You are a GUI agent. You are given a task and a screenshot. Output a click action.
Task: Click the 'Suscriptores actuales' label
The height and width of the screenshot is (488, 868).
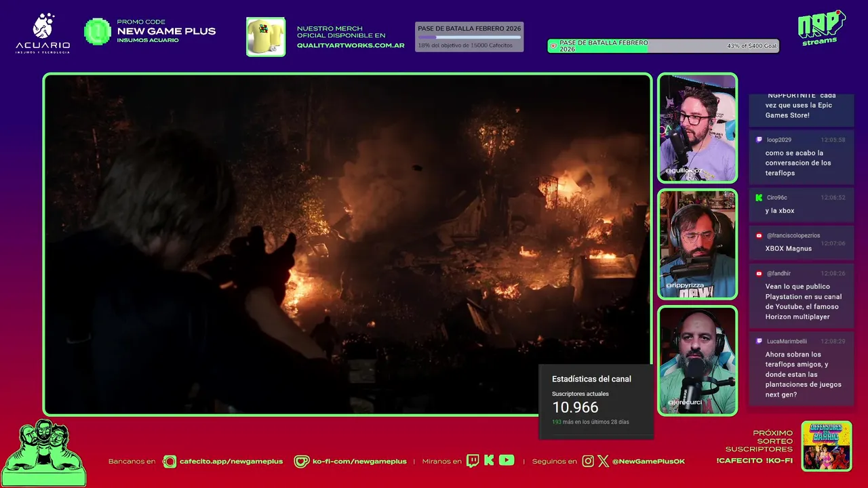click(x=580, y=394)
